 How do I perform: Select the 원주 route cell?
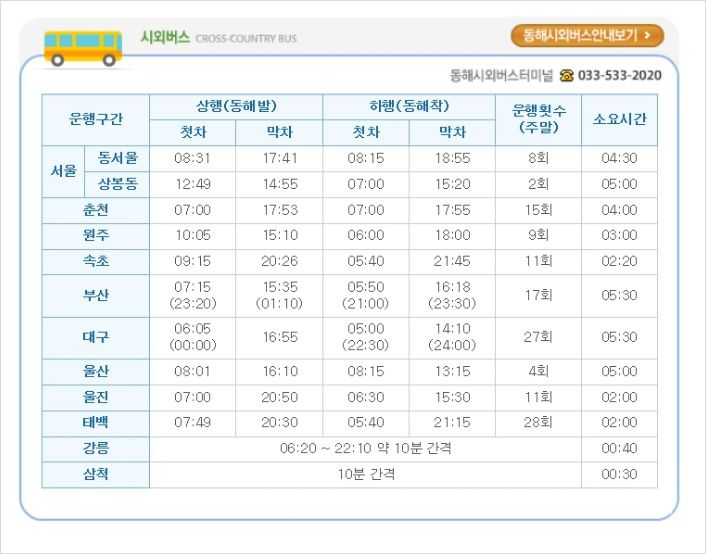click(x=95, y=236)
